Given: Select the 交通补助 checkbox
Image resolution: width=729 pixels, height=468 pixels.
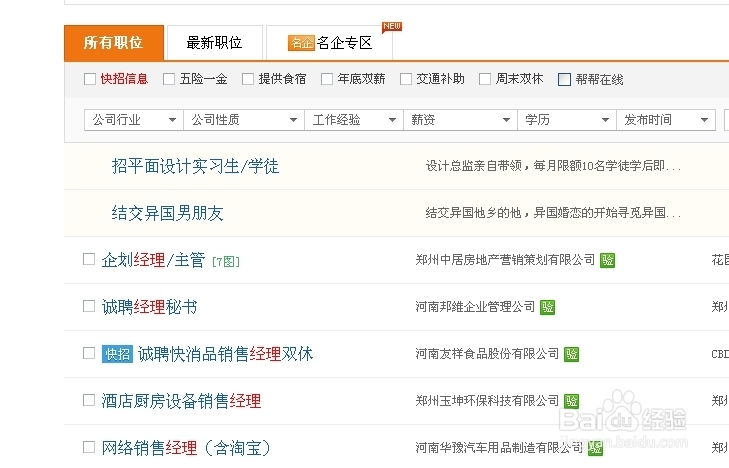Looking at the screenshot, I should [x=406, y=79].
